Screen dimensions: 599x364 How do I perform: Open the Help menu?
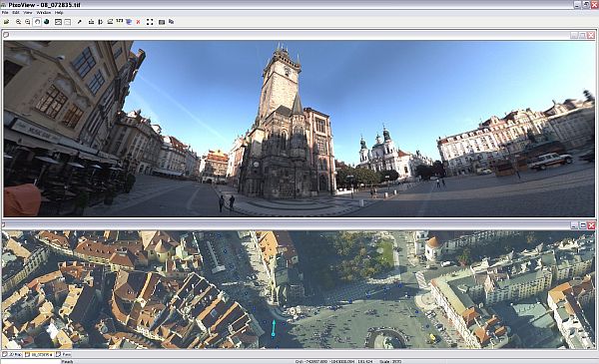click(x=59, y=13)
